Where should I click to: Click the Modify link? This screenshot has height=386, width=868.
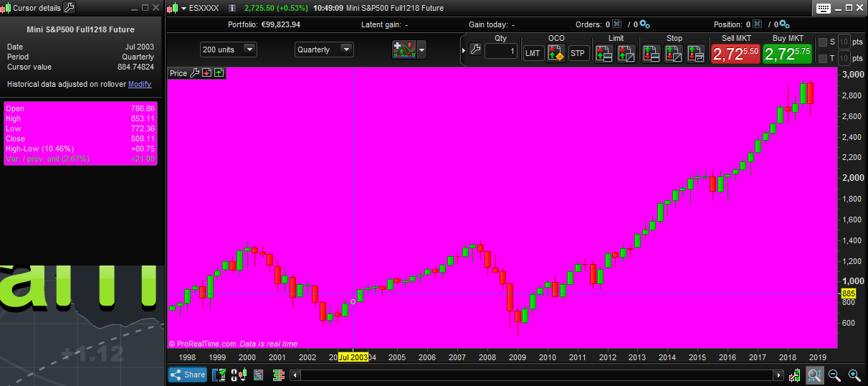click(140, 84)
